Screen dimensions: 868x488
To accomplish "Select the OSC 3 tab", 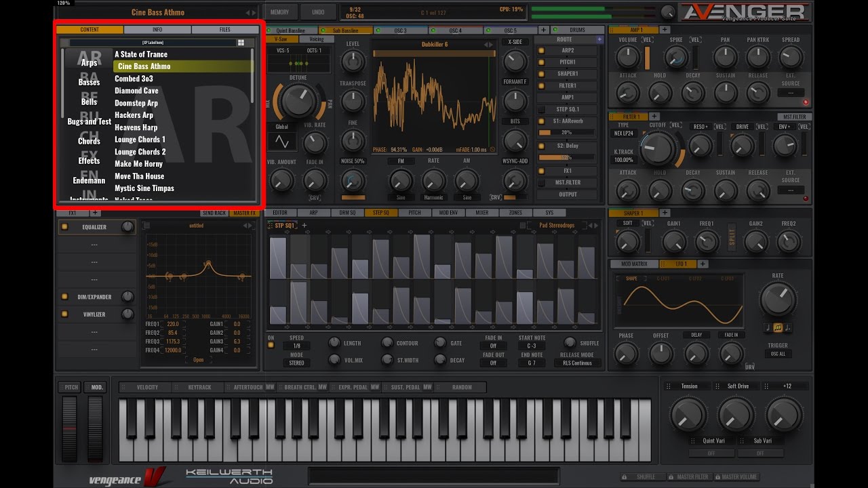I will [x=401, y=30].
